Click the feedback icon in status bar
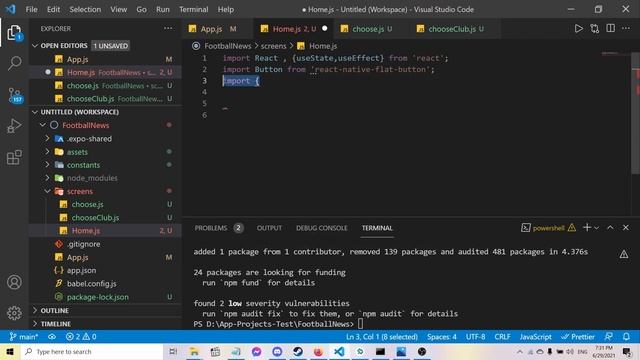640x360 pixels. tap(608, 337)
